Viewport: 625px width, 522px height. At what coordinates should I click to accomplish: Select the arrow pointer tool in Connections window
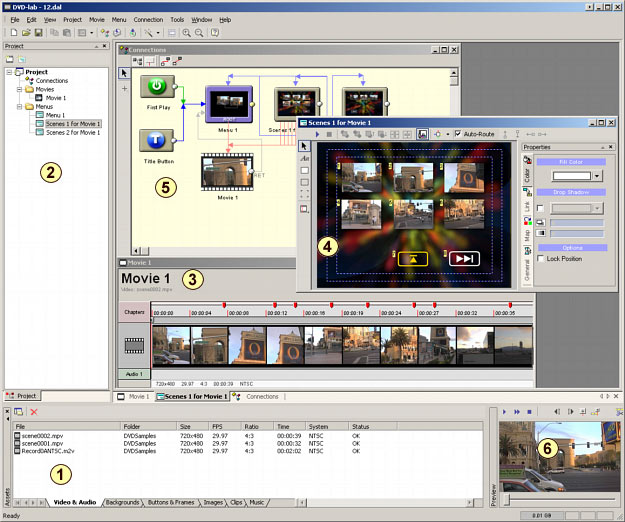coord(124,73)
